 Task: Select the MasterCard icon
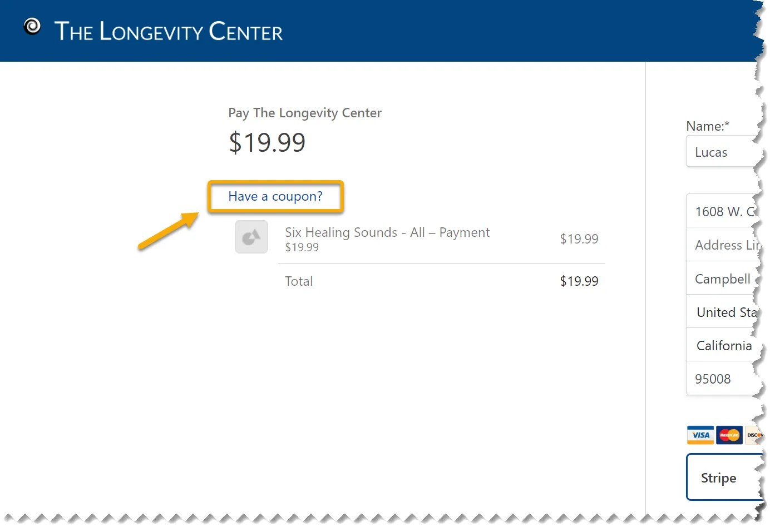pos(729,435)
